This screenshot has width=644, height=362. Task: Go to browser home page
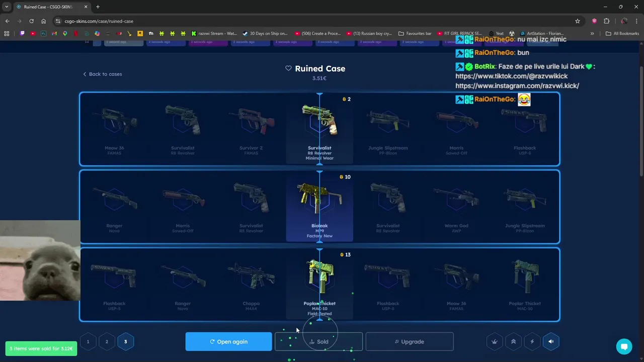(x=43, y=21)
